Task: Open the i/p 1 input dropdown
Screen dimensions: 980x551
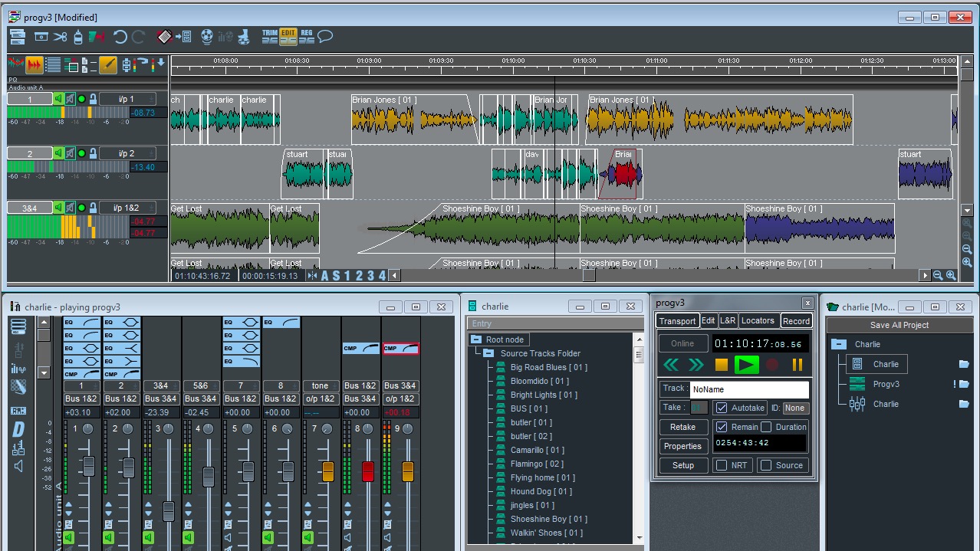Action: [127, 99]
